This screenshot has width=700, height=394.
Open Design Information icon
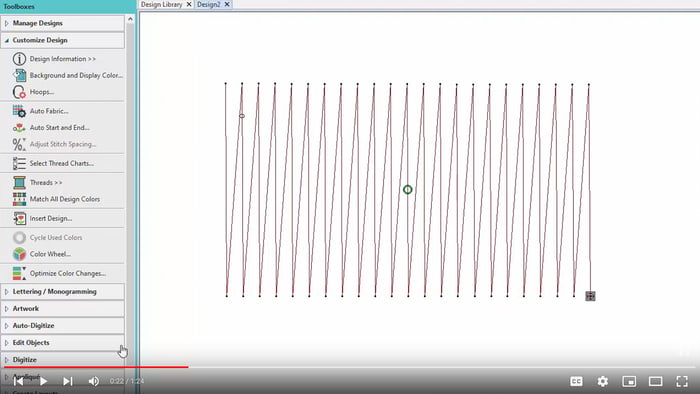pyautogui.click(x=19, y=59)
